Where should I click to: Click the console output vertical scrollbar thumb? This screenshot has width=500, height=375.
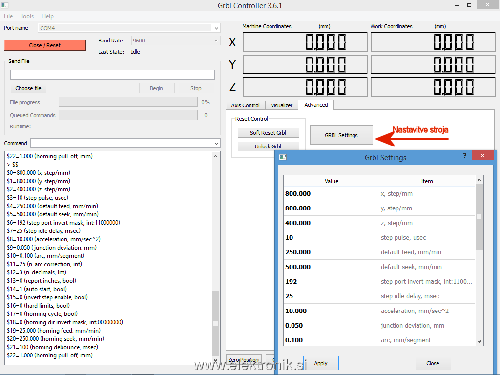point(215,323)
